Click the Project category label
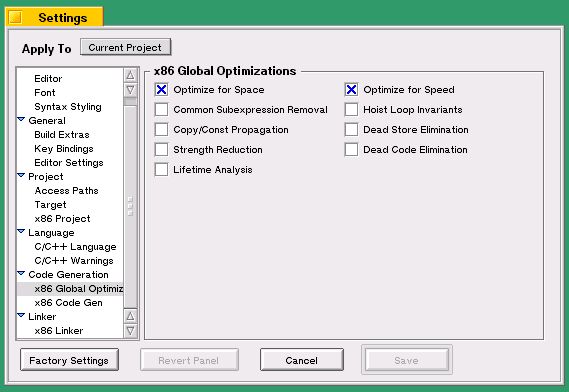The image size is (569, 392). [x=46, y=177]
